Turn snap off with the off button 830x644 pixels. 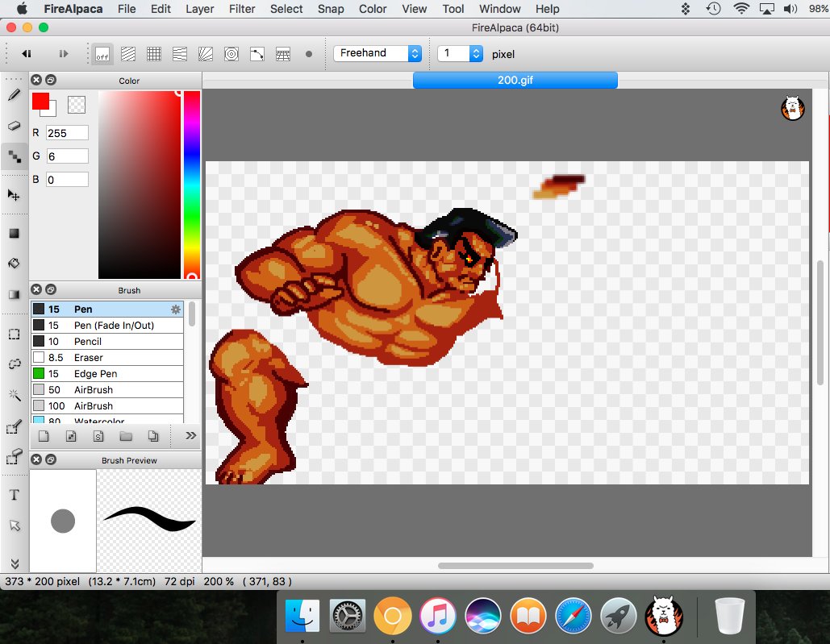[x=102, y=54]
